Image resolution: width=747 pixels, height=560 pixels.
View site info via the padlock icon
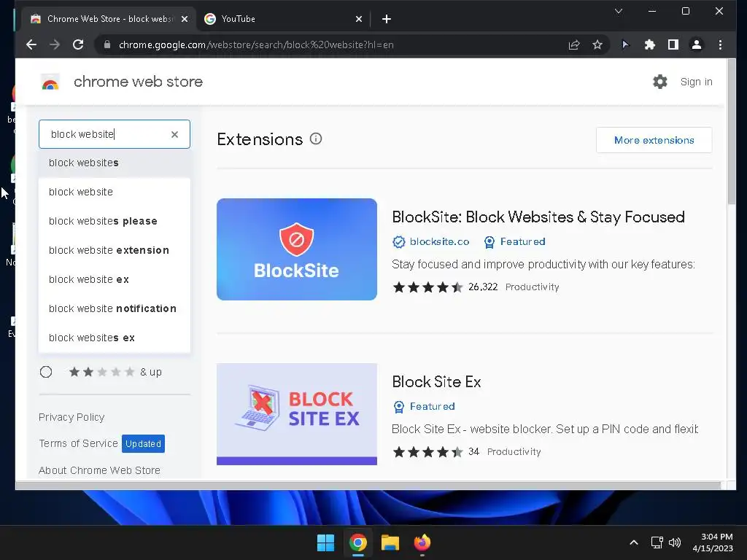click(x=107, y=44)
